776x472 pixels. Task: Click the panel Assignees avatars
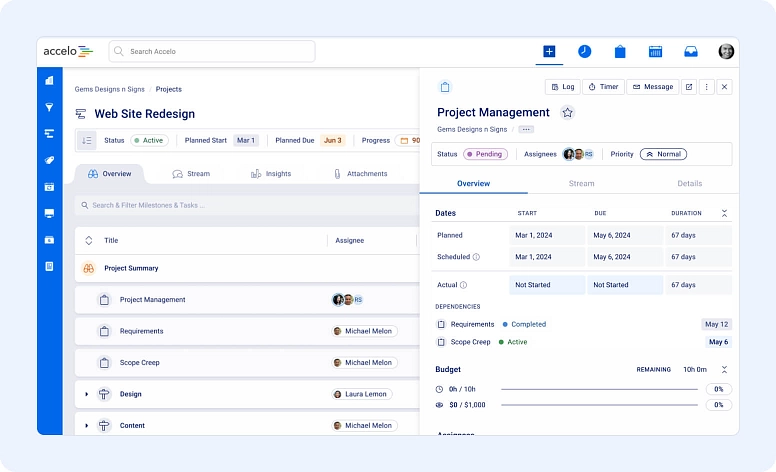coord(578,154)
